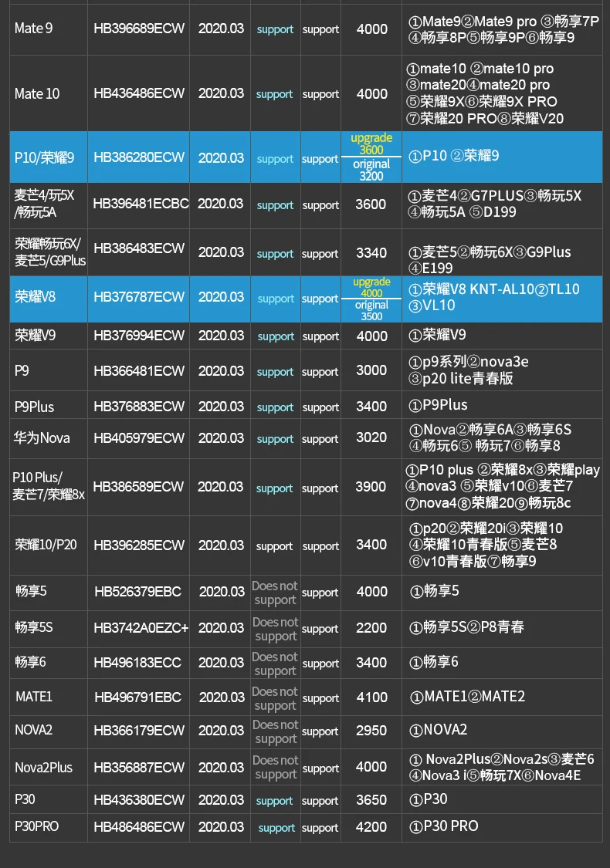Click blue support text in Mate 9 row
This screenshot has width=610, height=868.
click(275, 29)
